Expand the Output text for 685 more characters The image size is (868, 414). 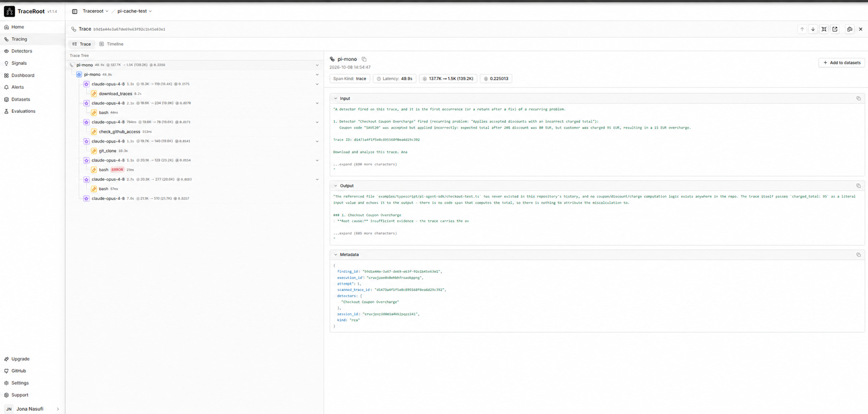365,233
